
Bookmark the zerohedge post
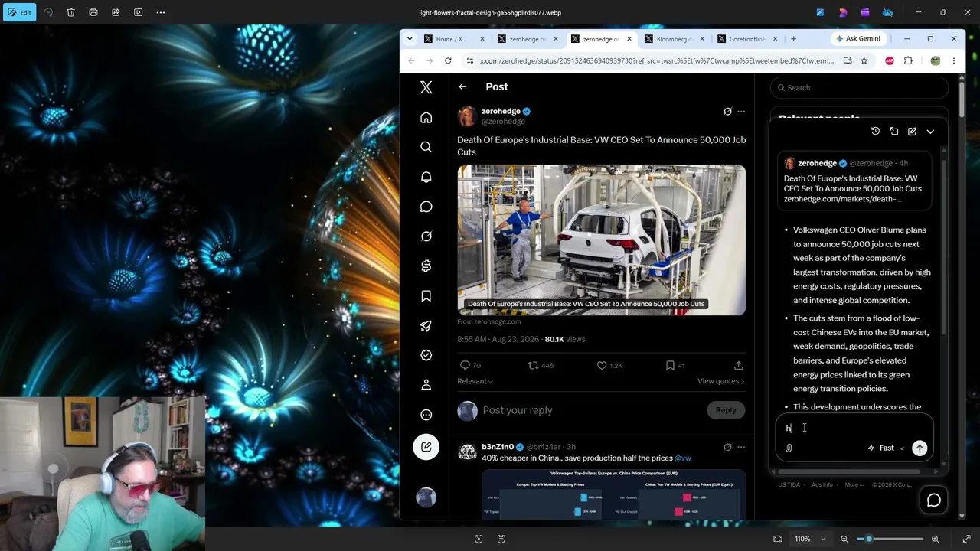670,366
